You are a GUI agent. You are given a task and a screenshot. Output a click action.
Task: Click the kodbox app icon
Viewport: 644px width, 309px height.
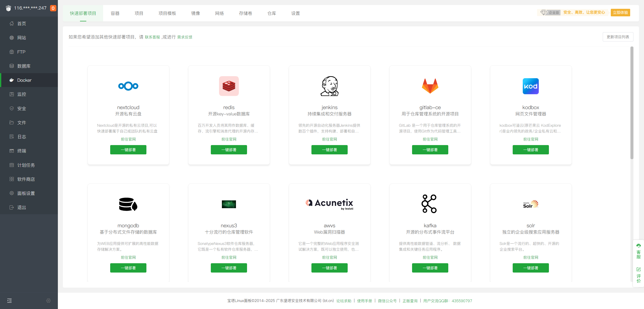531,86
